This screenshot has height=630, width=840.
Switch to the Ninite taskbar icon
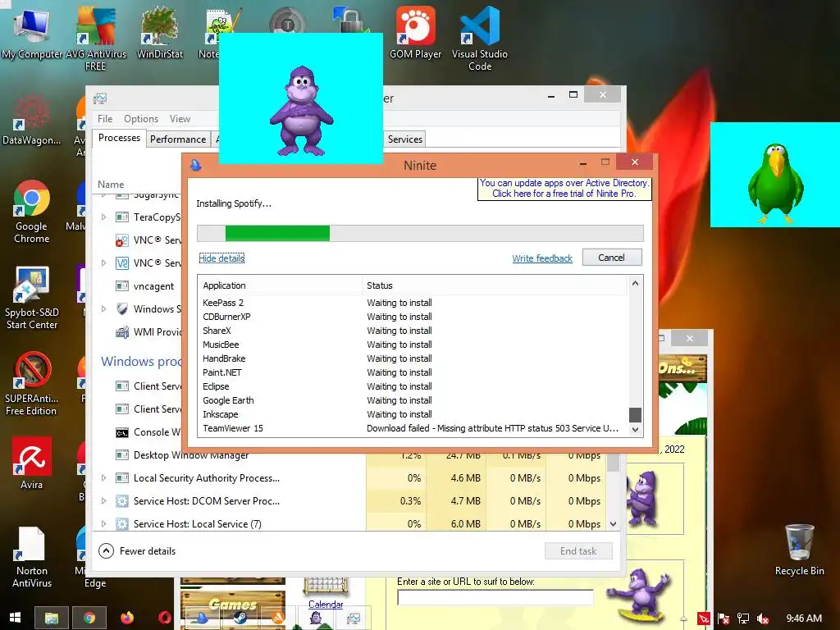click(x=202, y=619)
